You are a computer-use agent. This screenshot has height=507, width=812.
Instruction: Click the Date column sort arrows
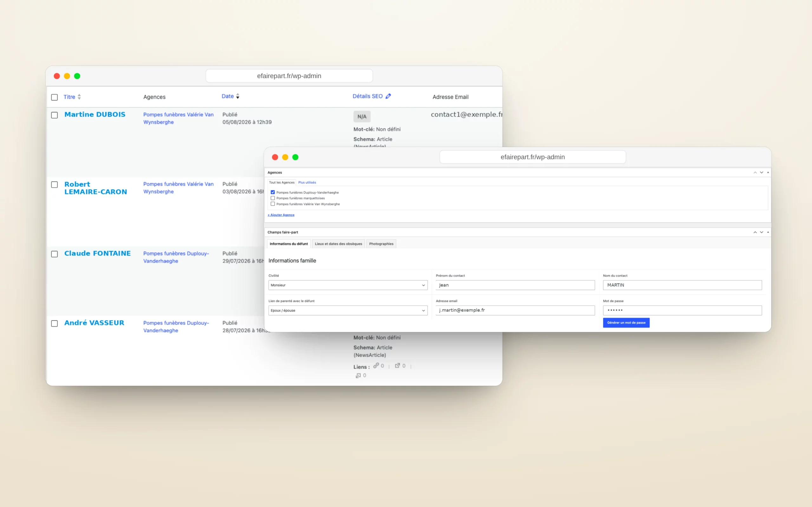point(238,96)
